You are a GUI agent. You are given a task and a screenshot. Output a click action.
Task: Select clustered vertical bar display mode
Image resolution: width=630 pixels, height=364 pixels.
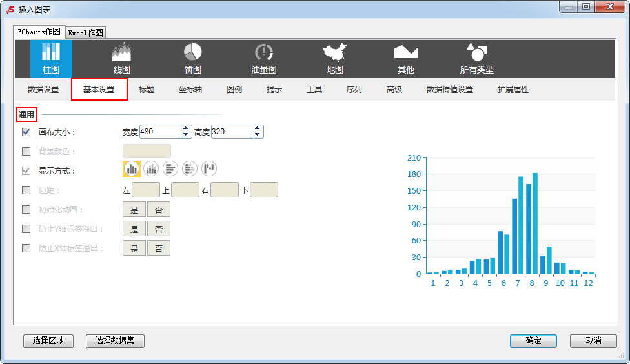coord(132,168)
